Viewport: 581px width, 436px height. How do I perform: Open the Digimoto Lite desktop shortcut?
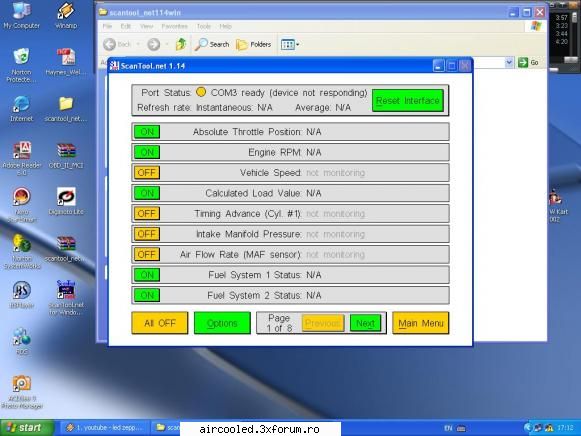pos(66,202)
